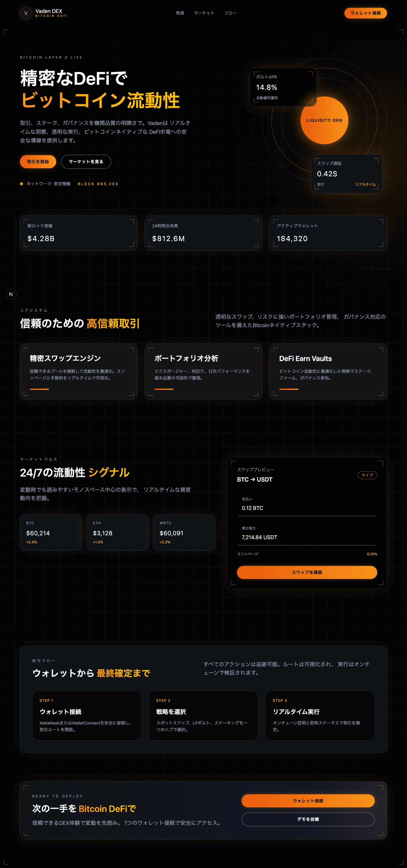Click the ライブ badge in swap preview
The width and height of the screenshot is (407, 868).
point(367,475)
